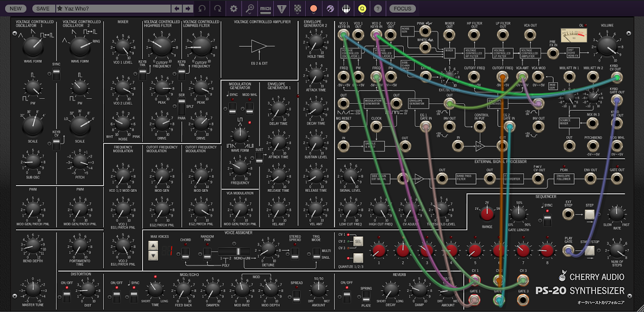This screenshot has height=312, width=644.
Task: Open the Settings gear icon
Action: tap(234, 8)
